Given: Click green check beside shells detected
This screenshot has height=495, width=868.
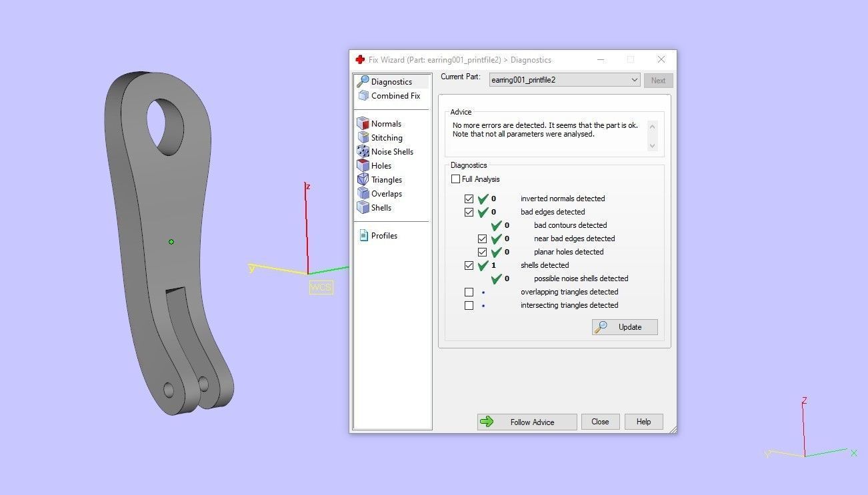Looking at the screenshot, I should (x=483, y=265).
